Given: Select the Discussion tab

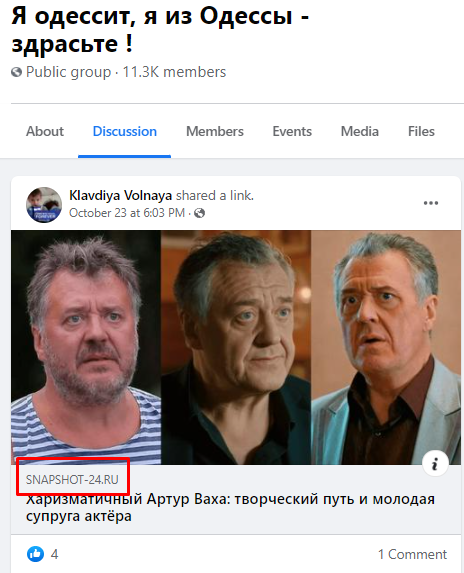Looking at the screenshot, I should pyautogui.click(x=125, y=132).
